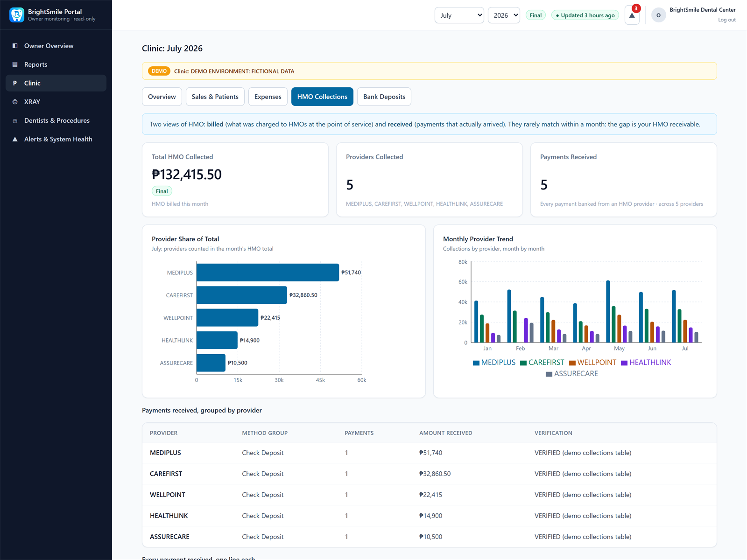Click the BrightSmile tooth logo icon
Viewport: 747px width, 560px height.
point(17,15)
